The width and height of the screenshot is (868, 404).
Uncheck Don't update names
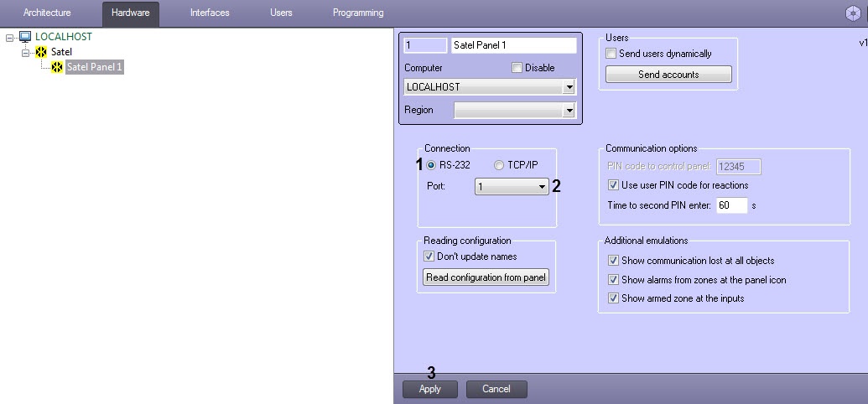[429, 256]
